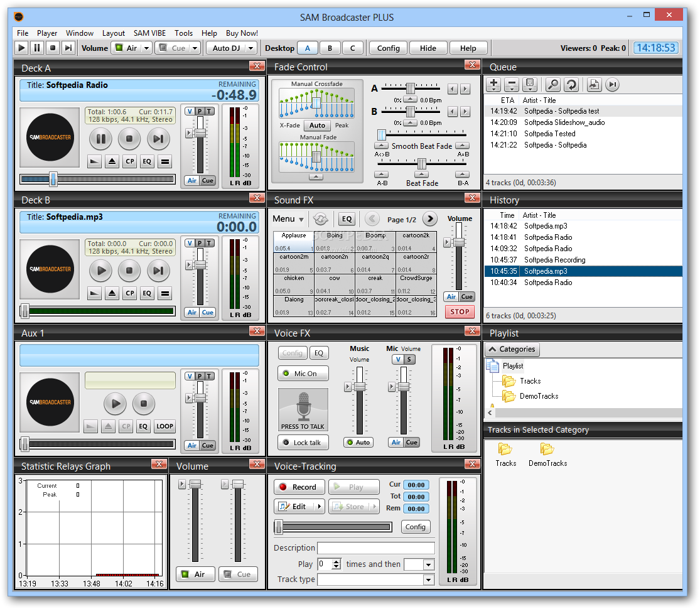
Task: Stop playback on Deck A
Action: (129, 139)
